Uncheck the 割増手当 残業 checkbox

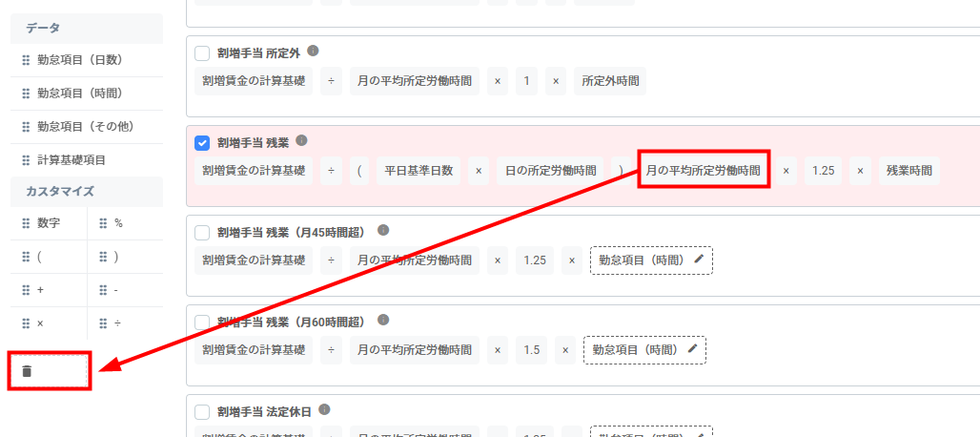(x=202, y=143)
